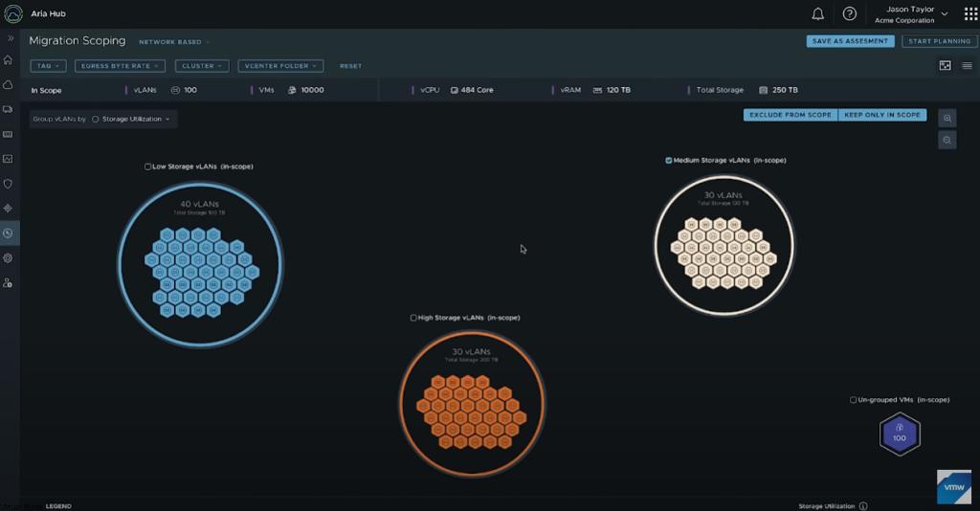Image resolution: width=980 pixels, height=511 pixels.
Task: Open the Network Based dropdown
Action: 174,42
